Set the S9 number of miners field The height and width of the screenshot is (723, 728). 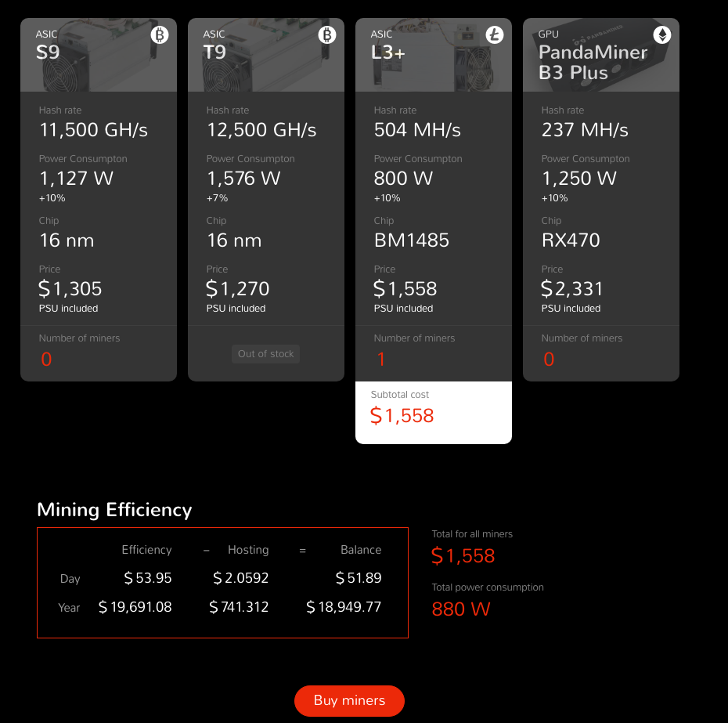46,360
